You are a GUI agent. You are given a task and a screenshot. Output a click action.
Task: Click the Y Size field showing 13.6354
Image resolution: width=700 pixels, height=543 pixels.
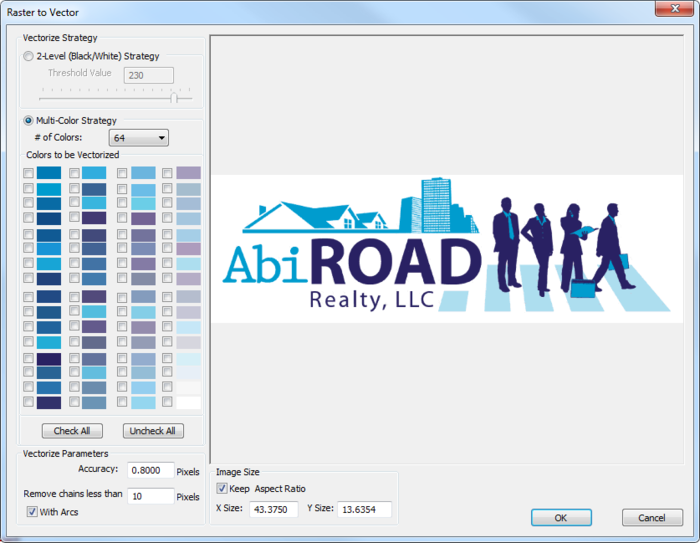[364, 509]
